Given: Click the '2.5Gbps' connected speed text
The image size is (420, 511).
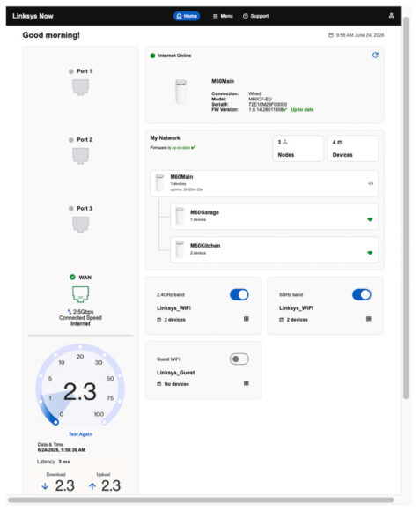Looking at the screenshot, I should point(83,312).
